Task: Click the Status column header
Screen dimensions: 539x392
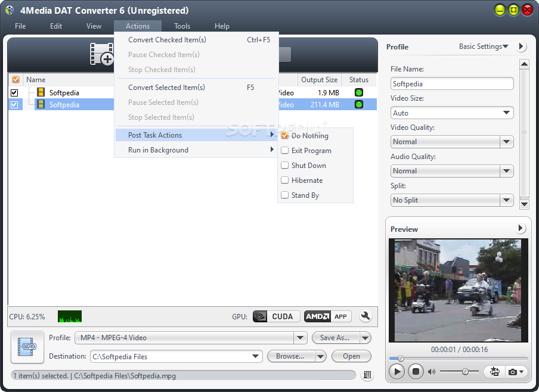Action: tap(358, 80)
